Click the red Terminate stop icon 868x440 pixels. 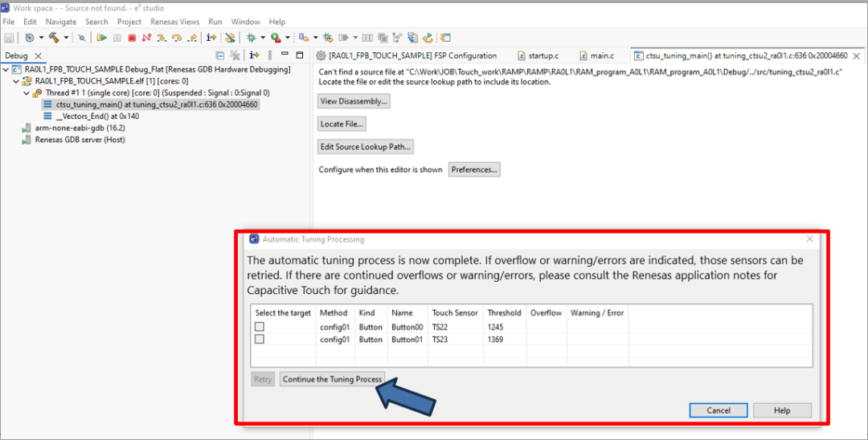132,38
